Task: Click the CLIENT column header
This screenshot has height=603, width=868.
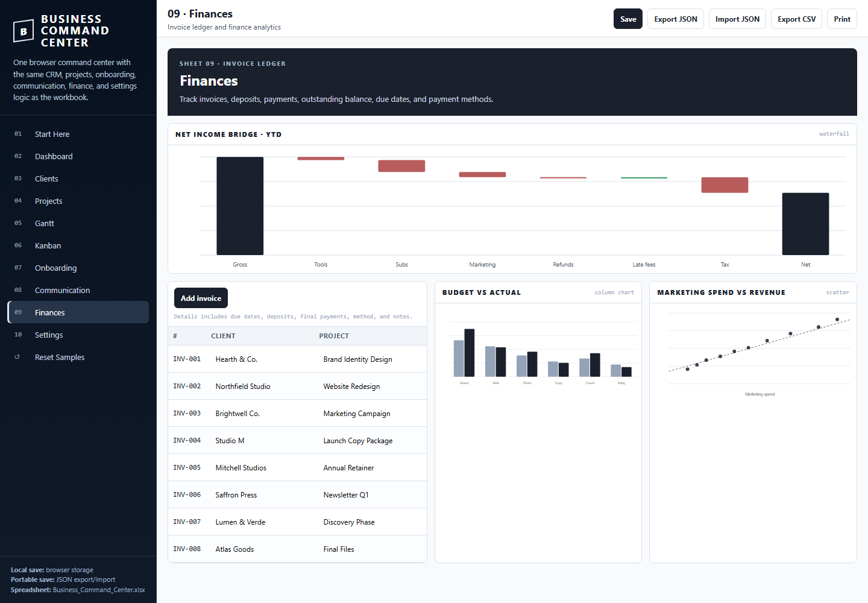Action: (x=223, y=336)
